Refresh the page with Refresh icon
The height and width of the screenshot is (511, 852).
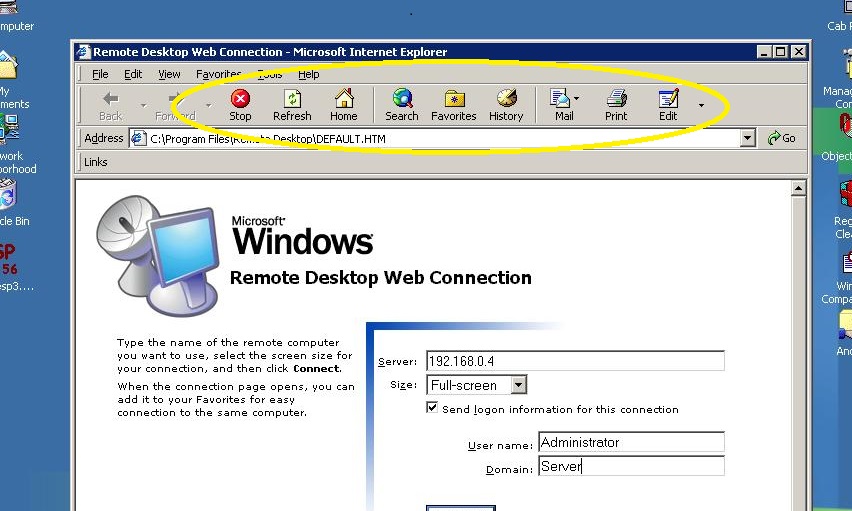[x=292, y=105]
